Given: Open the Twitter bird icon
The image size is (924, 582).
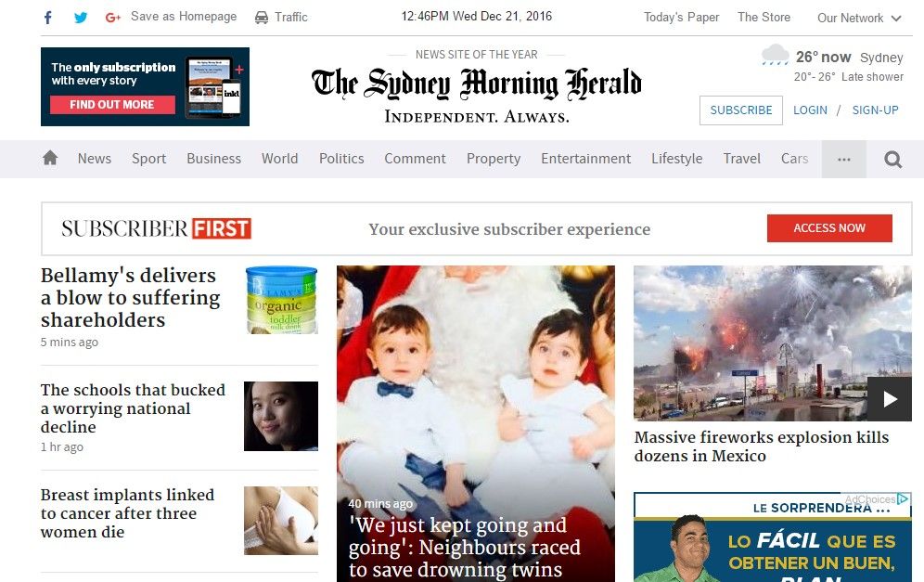Looking at the screenshot, I should click(x=81, y=17).
